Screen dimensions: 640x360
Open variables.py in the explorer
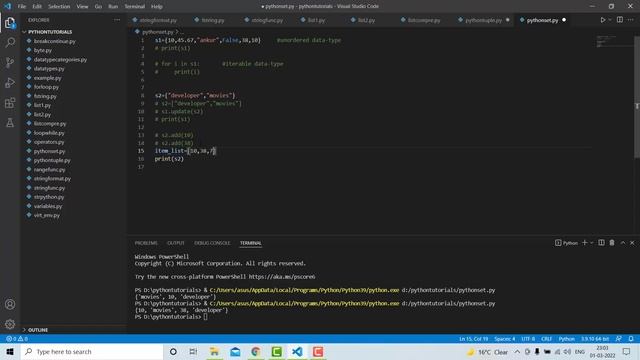(48, 206)
